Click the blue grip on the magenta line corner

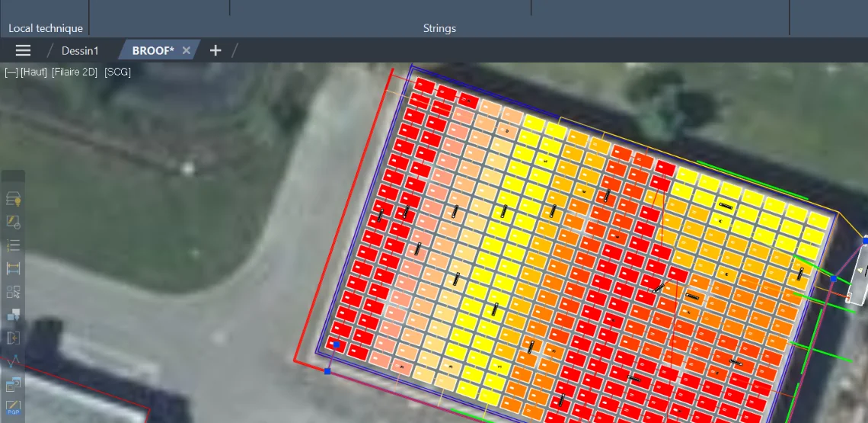pyautogui.click(x=327, y=371)
